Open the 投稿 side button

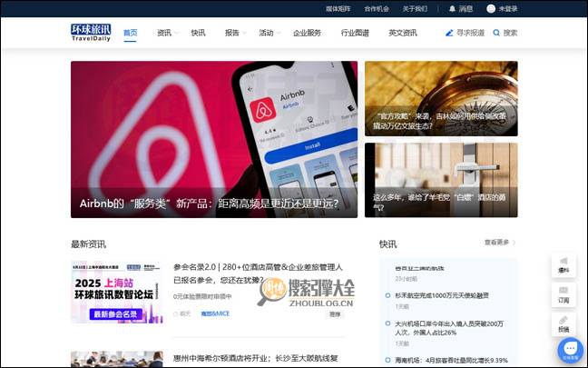(x=563, y=324)
